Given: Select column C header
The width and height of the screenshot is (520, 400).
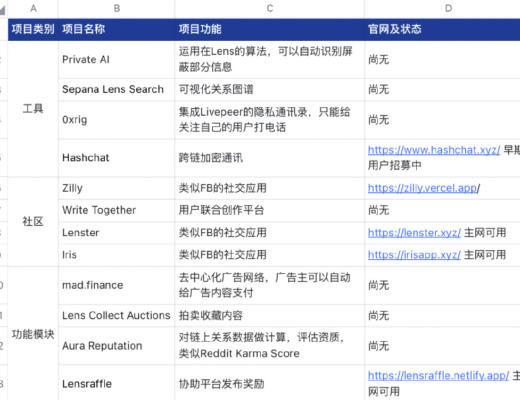Looking at the screenshot, I should tap(270, 8).
